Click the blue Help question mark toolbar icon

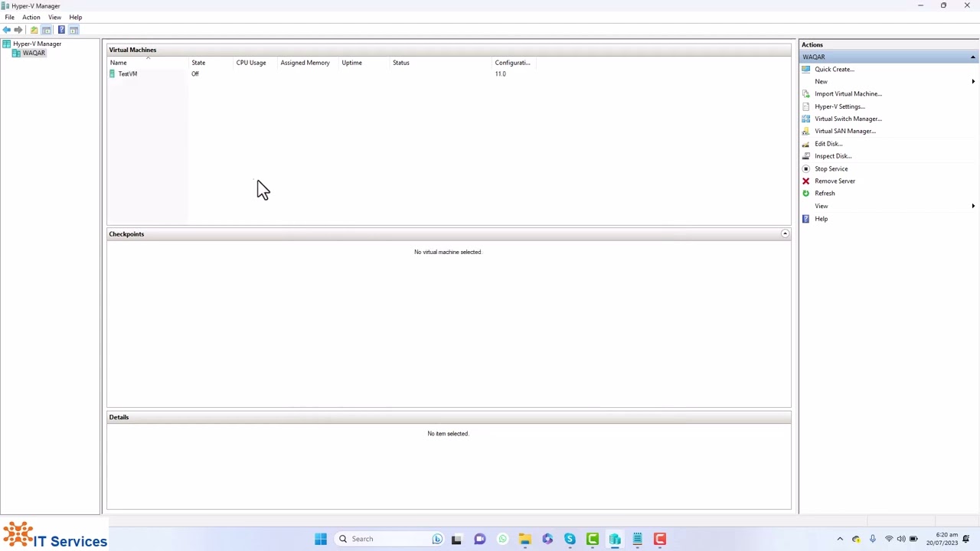coord(61,30)
